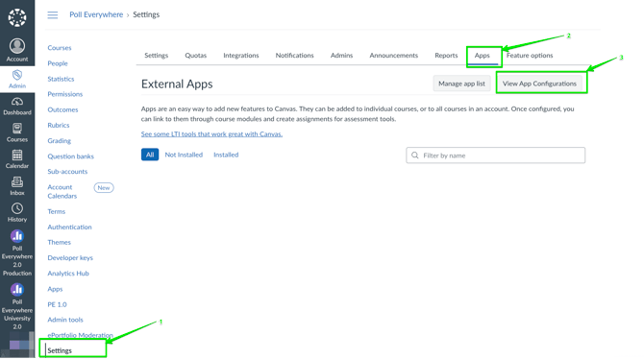Open the Account avatar menu

pyautogui.click(x=17, y=50)
